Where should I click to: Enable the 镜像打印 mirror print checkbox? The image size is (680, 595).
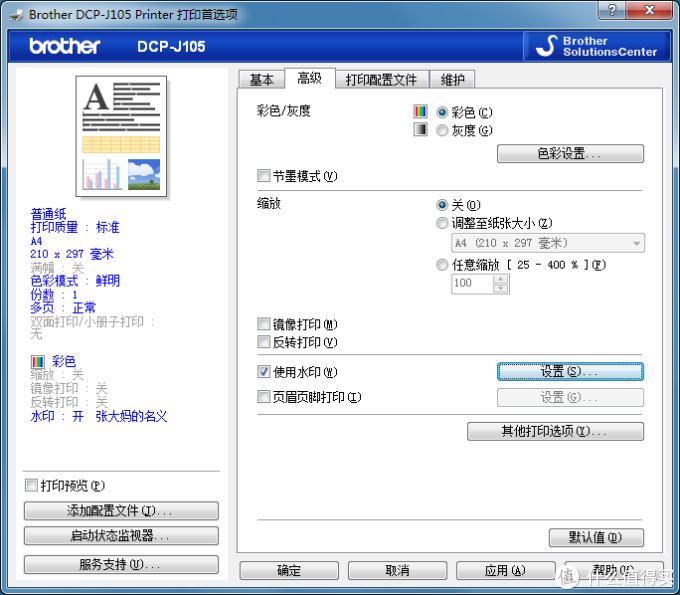(264, 325)
